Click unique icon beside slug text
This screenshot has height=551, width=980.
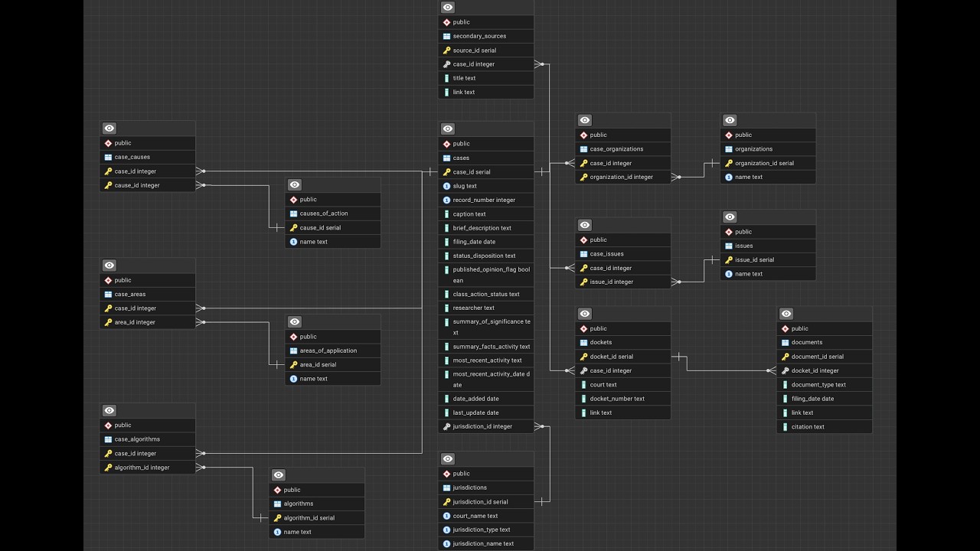tap(446, 186)
